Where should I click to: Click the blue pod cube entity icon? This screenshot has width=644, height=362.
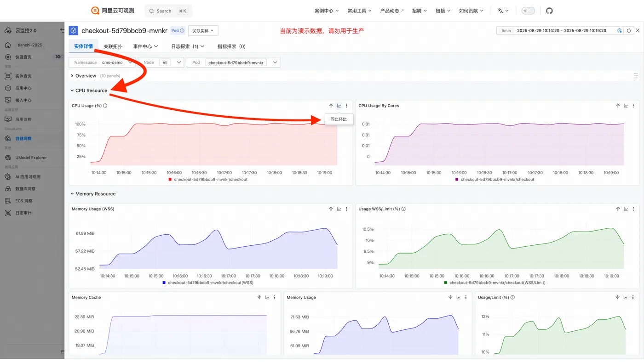(x=73, y=30)
